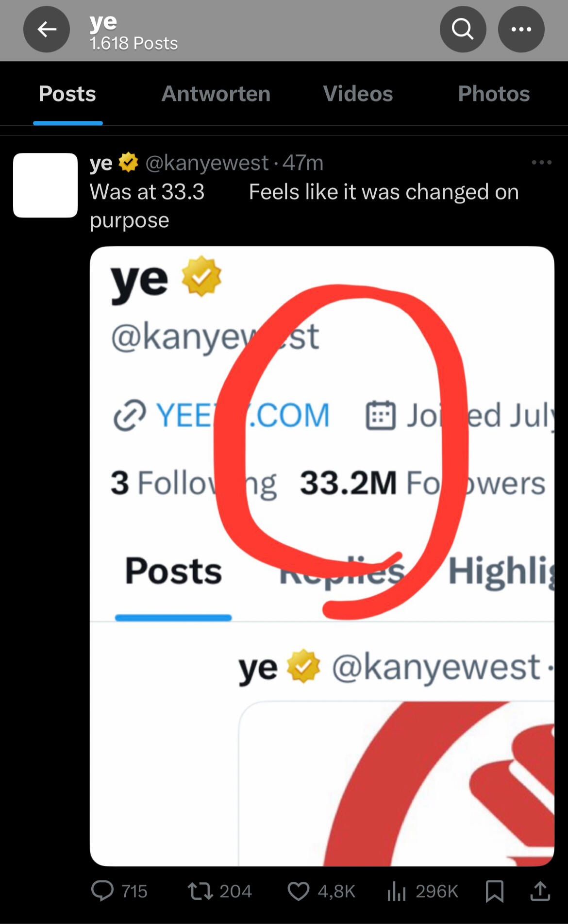Open the Photos tab
Image resolution: width=568 pixels, height=924 pixels.
pyautogui.click(x=493, y=94)
